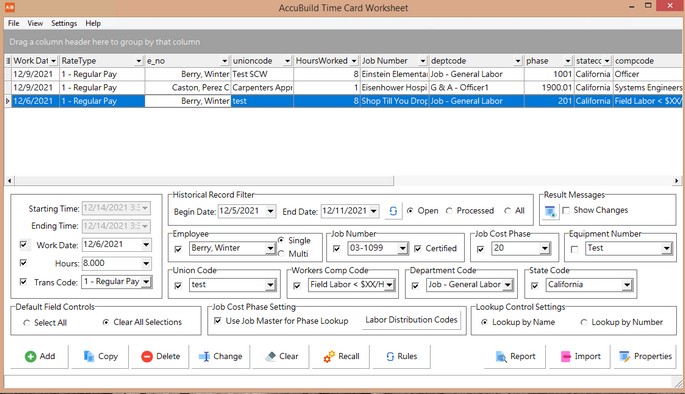685x394 pixels.
Task: Toggle the Work Date checkbox
Action: click(24, 245)
